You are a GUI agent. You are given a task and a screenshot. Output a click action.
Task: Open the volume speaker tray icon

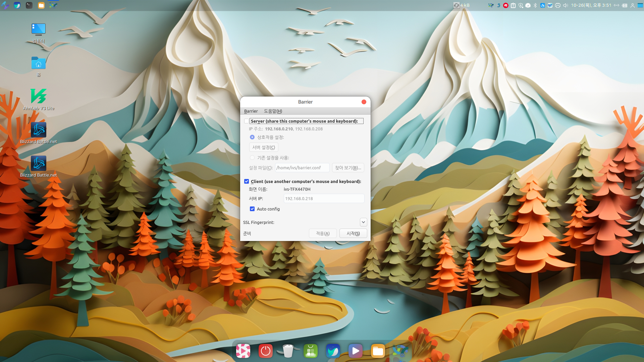(566, 5)
